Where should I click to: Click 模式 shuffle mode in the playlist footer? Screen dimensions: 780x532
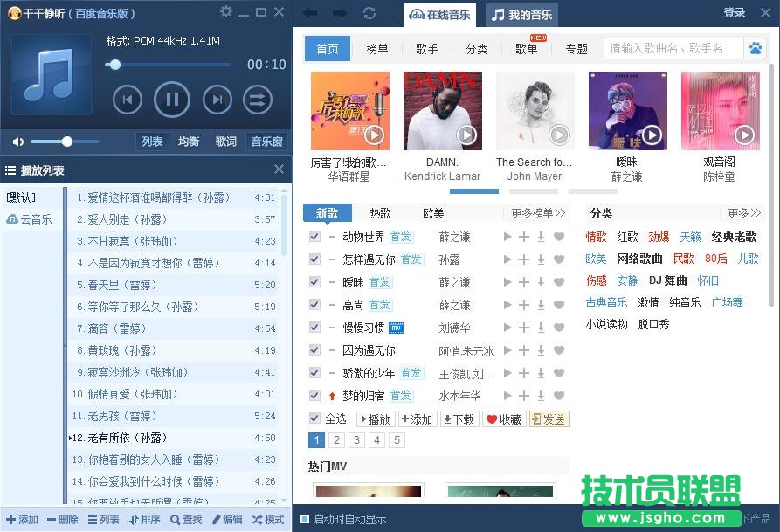point(268,520)
